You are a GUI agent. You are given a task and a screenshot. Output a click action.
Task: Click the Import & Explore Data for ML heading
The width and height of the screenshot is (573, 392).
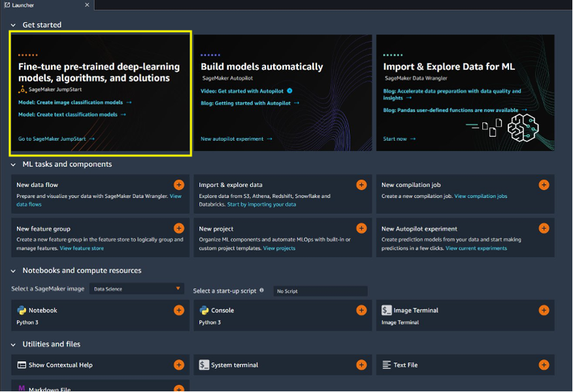click(x=449, y=67)
